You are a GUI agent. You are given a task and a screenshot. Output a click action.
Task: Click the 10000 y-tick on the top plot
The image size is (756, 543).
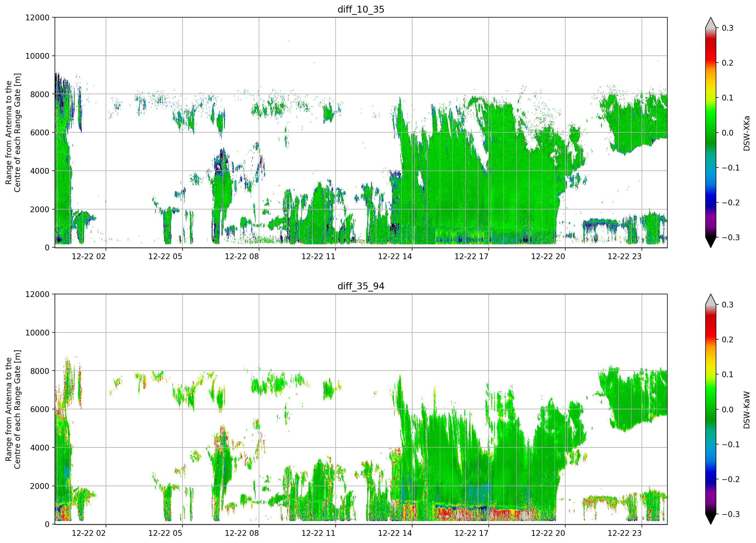click(x=37, y=56)
